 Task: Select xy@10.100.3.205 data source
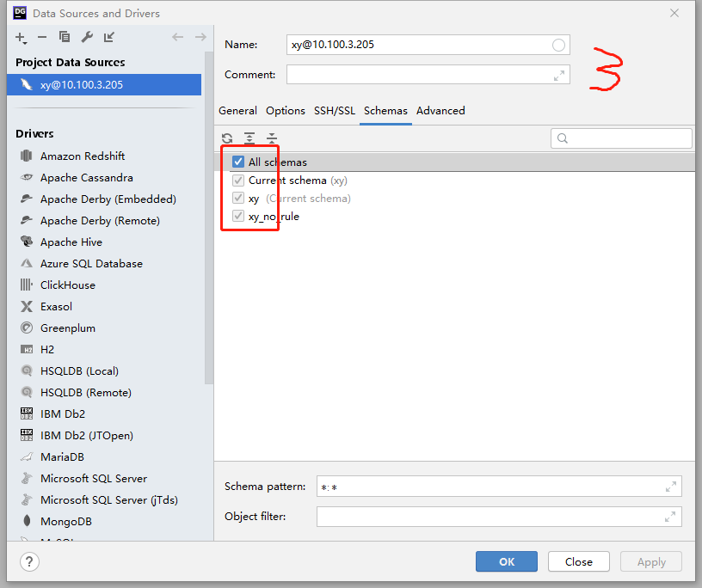[104, 84]
